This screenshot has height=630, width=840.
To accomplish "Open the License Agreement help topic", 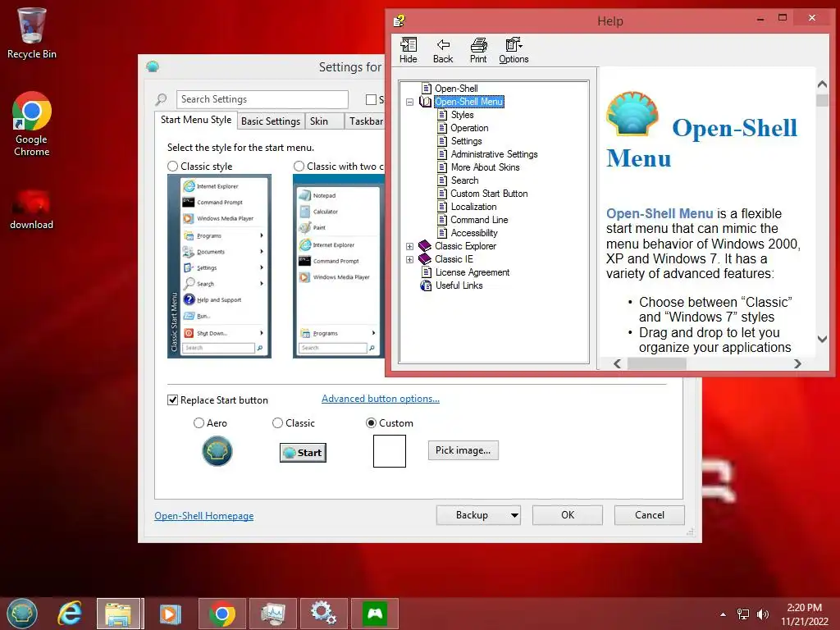I will pyautogui.click(x=472, y=272).
